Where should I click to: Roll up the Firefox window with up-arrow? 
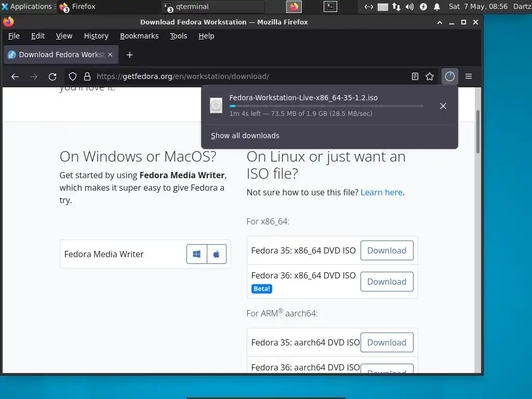(x=440, y=22)
